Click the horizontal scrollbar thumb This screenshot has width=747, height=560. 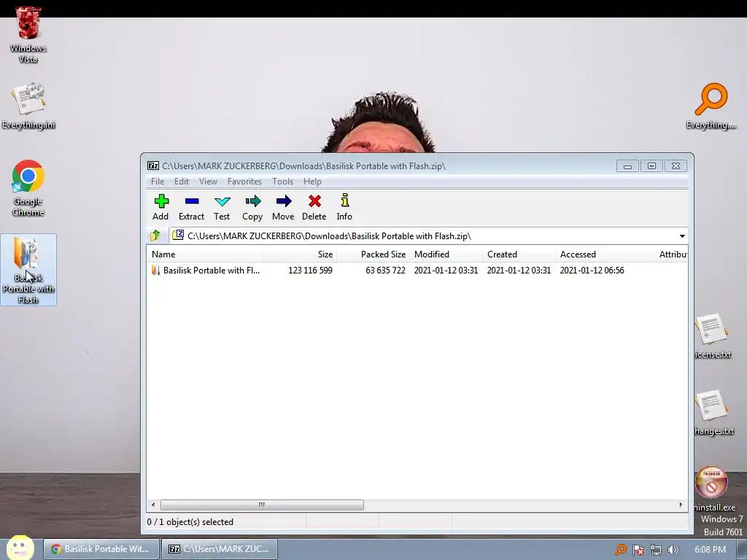click(262, 505)
